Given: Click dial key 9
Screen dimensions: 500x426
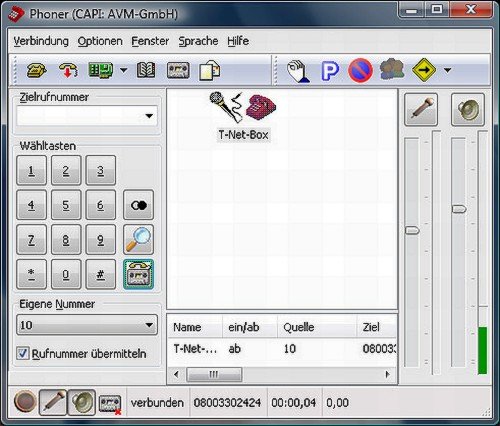Looking at the screenshot, I should [x=101, y=240].
